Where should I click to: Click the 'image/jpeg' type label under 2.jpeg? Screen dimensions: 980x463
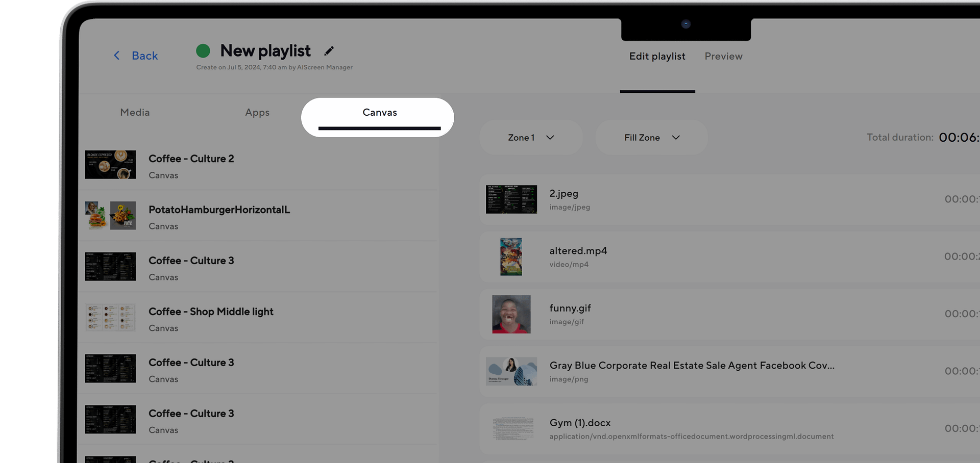570,207
